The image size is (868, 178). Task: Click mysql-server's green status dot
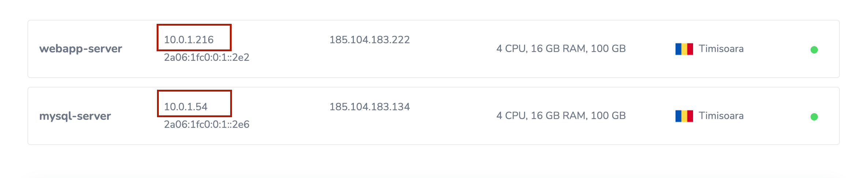click(x=814, y=117)
